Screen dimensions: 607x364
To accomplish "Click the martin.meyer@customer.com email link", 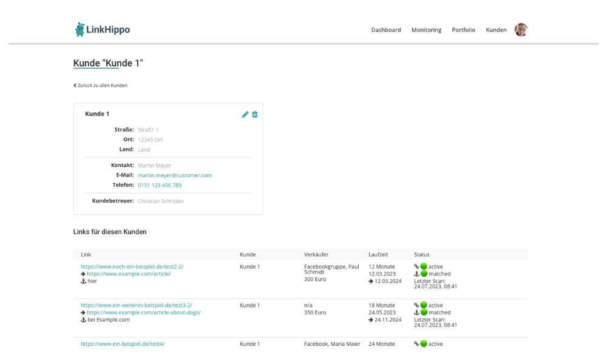I will click(x=174, y=175).
